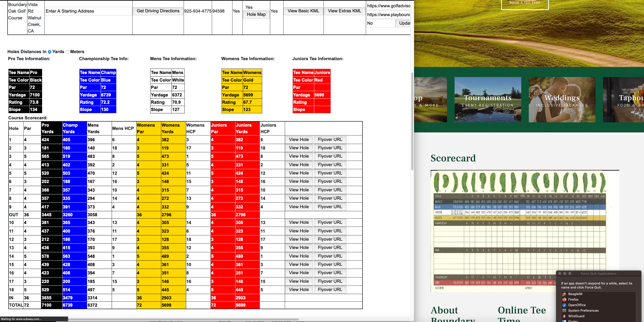Click Book A Tee Time on golf website
The width and height of the screenshot is (644, 322).
(525, 4)
